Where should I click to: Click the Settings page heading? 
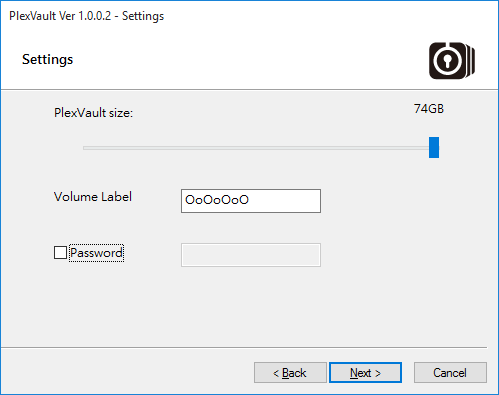pyautogui.click(x=47, y=60)
